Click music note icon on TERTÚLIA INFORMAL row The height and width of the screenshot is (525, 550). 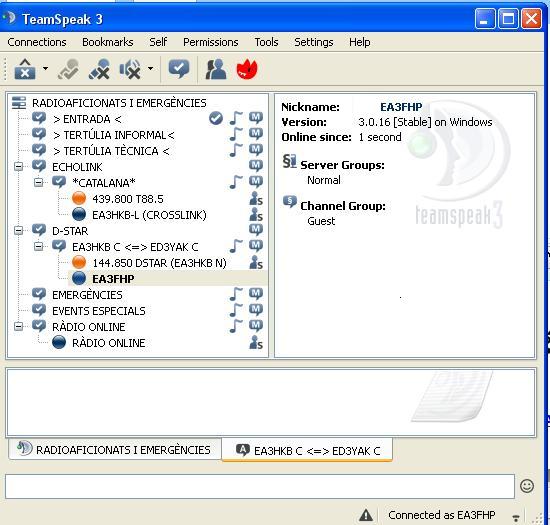236,134
